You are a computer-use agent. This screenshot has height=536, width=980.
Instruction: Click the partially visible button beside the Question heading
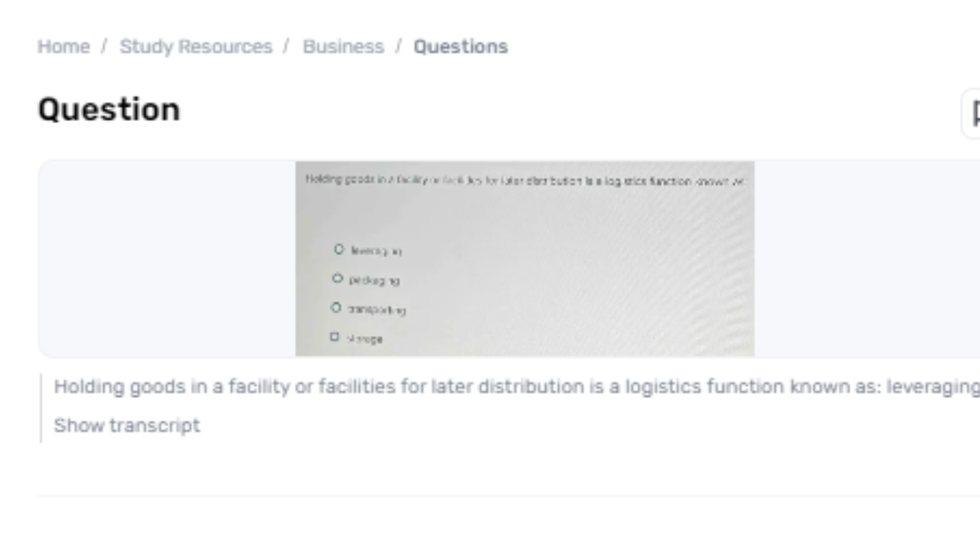pos(972,113)
